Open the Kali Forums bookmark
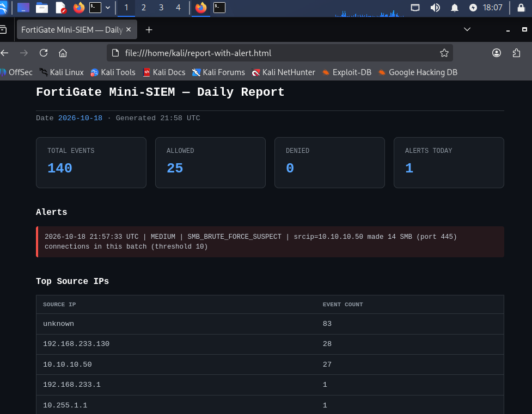This screenshot has width=532, height=414. (x=218, y=72)
